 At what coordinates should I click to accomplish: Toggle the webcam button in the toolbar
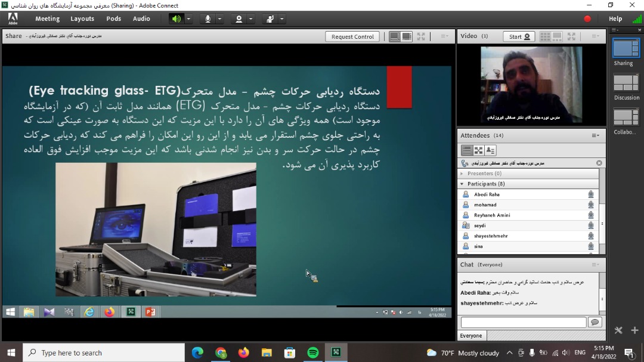pos(239,19)
